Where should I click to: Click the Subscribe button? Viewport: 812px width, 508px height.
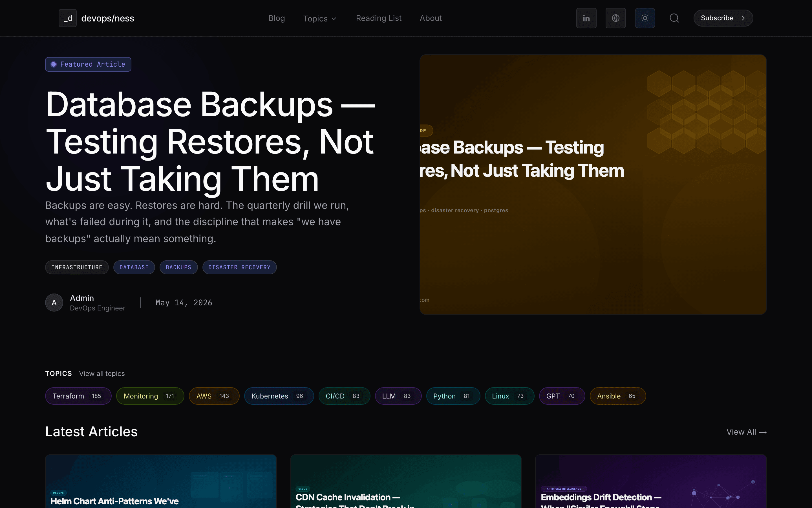pyautogui.click(x=723, y=18)
